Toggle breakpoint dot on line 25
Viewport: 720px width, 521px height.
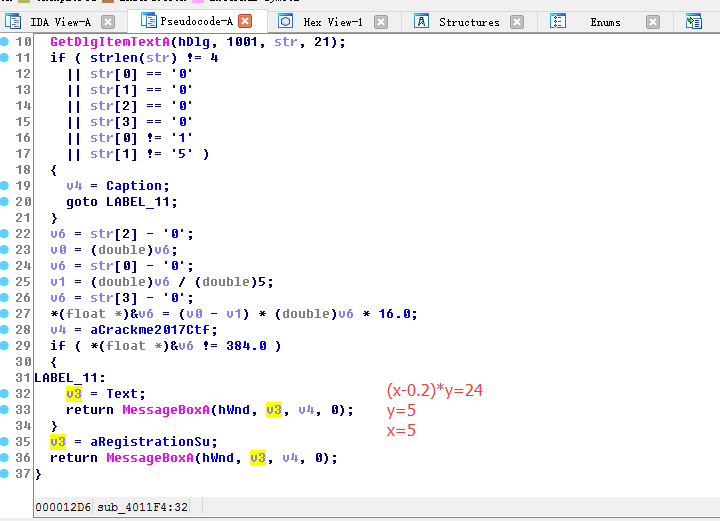click(x=5, y=281)
